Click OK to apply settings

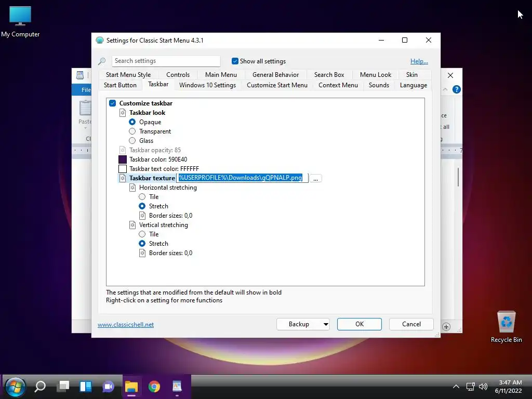[x=360, y=324]
